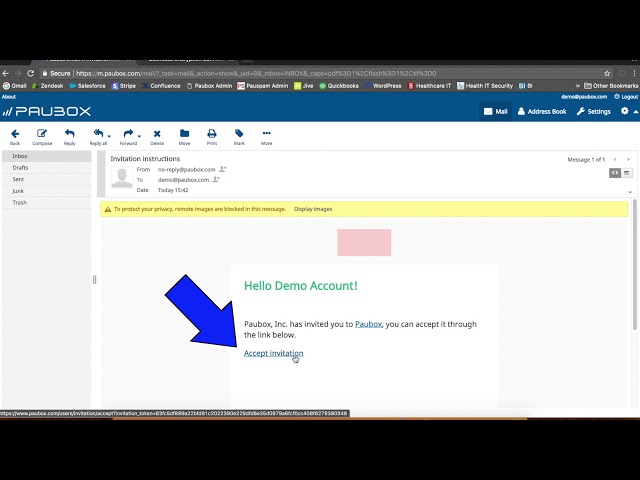
Task: Open the Confluence bookmark
Action: coord(161,86)
